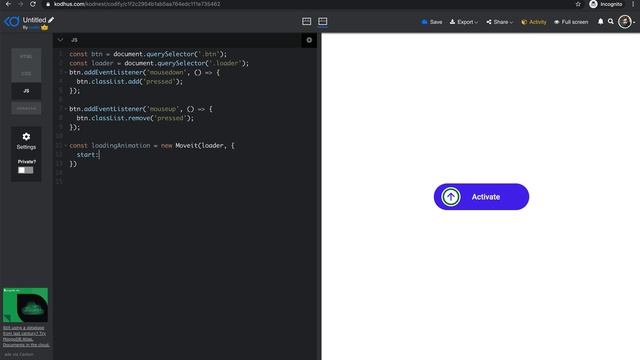Image resolution: width=640 pixels, height=360 pixels.
Task: Switch to the CSS tab in sidebar
Action: point(26,74)
